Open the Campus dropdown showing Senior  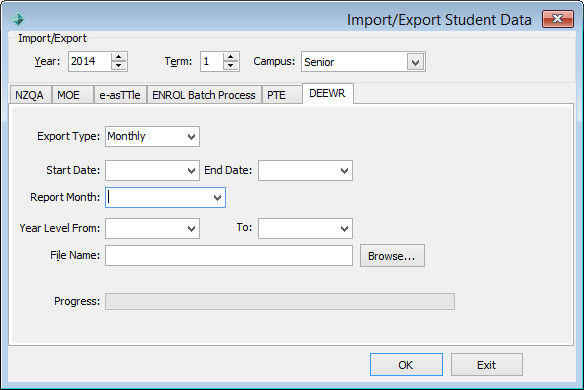(x=415, y=62)
